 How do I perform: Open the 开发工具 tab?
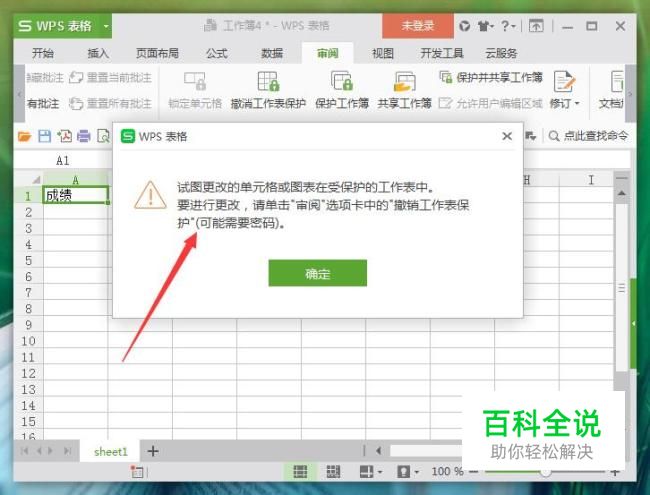pos(442,53)
